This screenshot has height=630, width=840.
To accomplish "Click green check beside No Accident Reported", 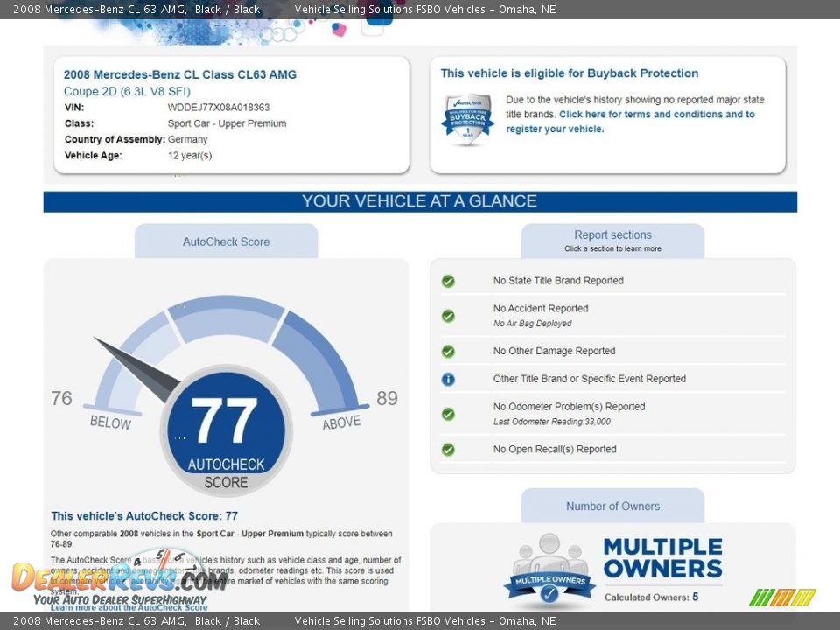I will 448,316.
